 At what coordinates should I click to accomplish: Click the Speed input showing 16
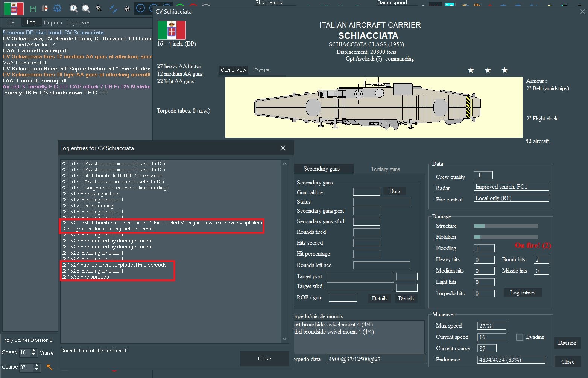(x=24, y=352)
